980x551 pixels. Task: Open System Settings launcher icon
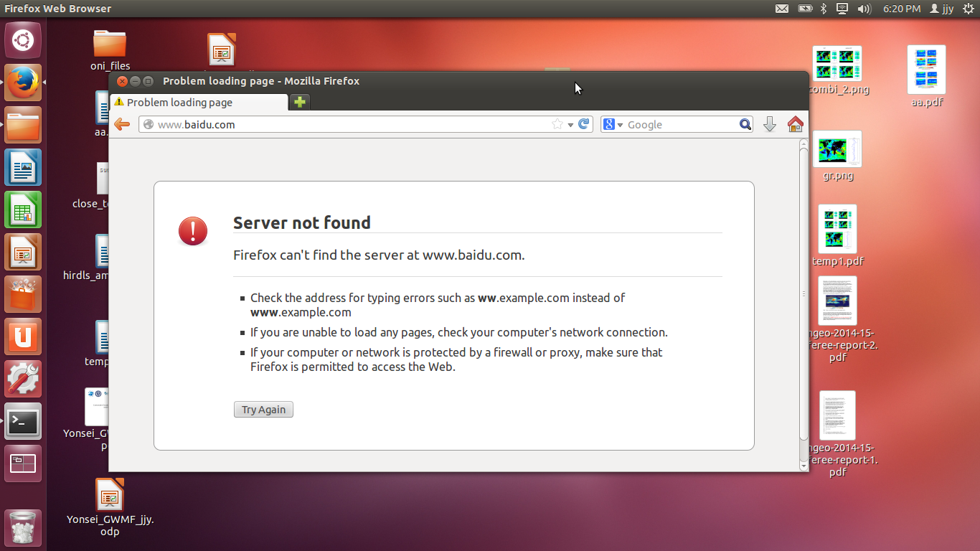click(23, 379)
